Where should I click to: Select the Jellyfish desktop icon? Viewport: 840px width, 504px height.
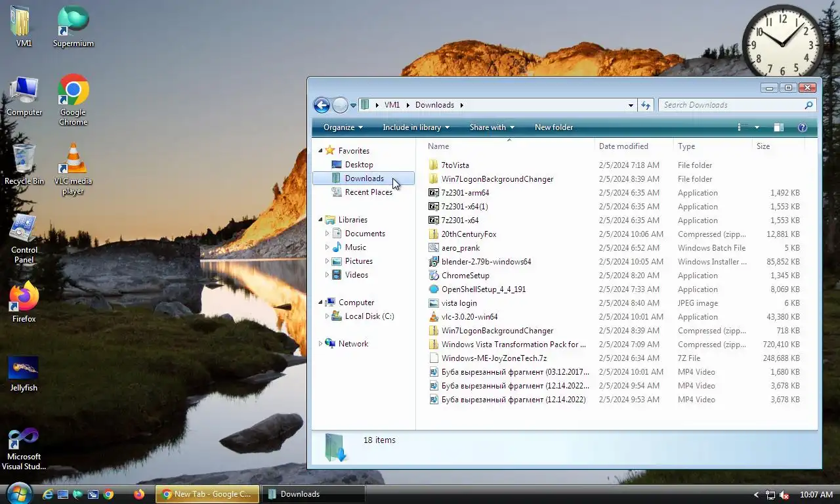tap(24, 373)
